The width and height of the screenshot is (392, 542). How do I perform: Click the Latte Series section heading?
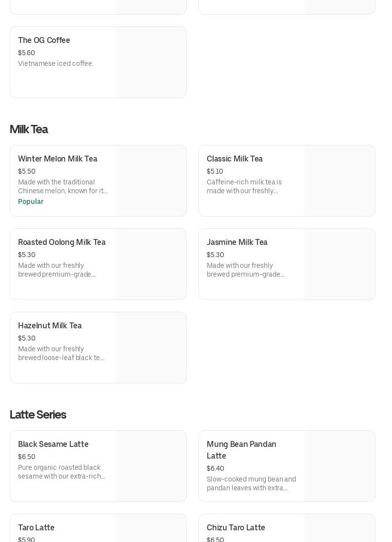(x=38, y=415)
